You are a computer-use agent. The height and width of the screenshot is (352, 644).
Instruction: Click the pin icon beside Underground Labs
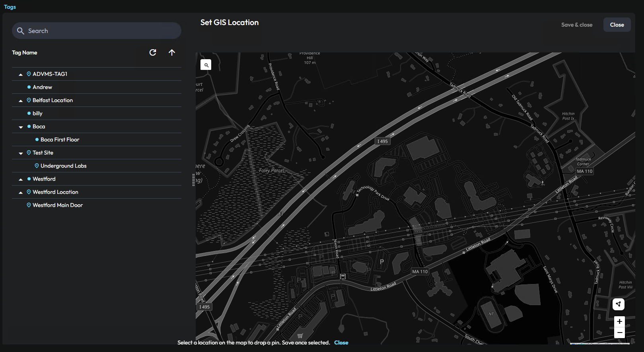pyautogui.click(x=37, y=166)
